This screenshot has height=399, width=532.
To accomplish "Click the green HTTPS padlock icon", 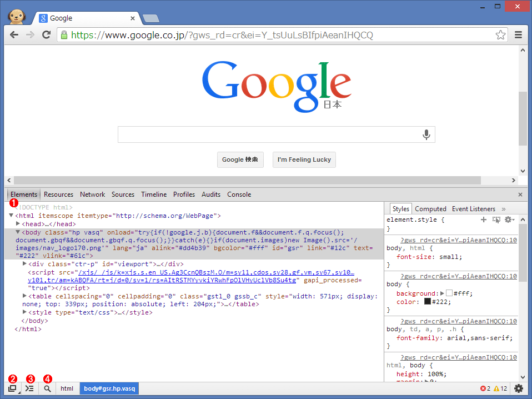I will coord(64,34).
